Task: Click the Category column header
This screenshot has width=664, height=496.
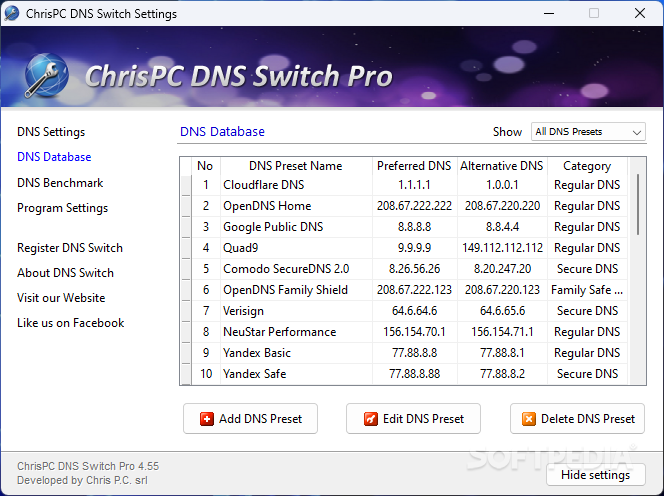Action: tap(587, 166)
